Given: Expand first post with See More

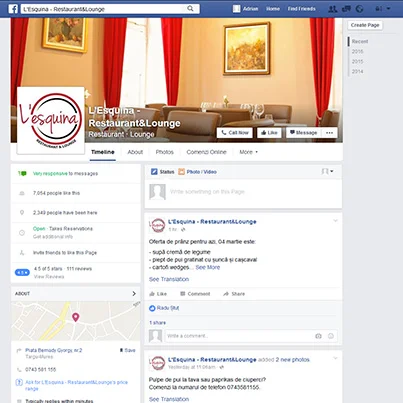Looking at the screenshot, I should pyautogui.click(x=208, y=267).
